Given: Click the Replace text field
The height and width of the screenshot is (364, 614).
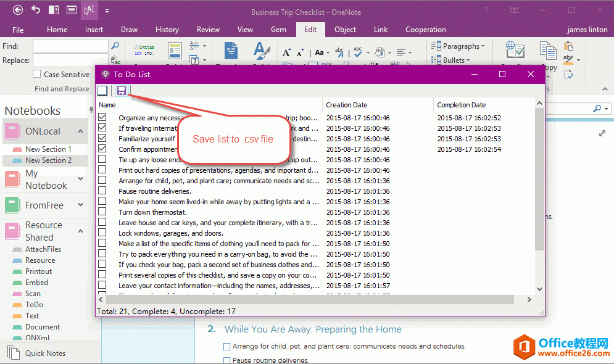Looking at the screenshot, I should coord(69,60).
